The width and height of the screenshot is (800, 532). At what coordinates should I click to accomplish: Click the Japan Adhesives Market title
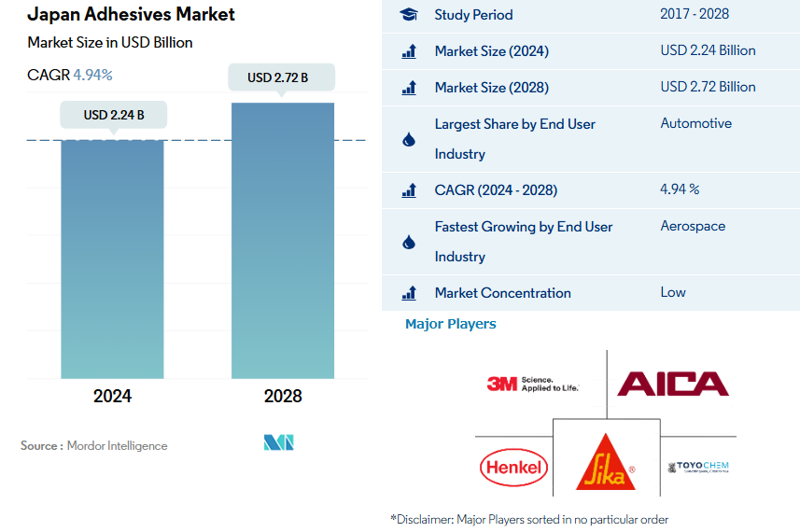[131, 15]
